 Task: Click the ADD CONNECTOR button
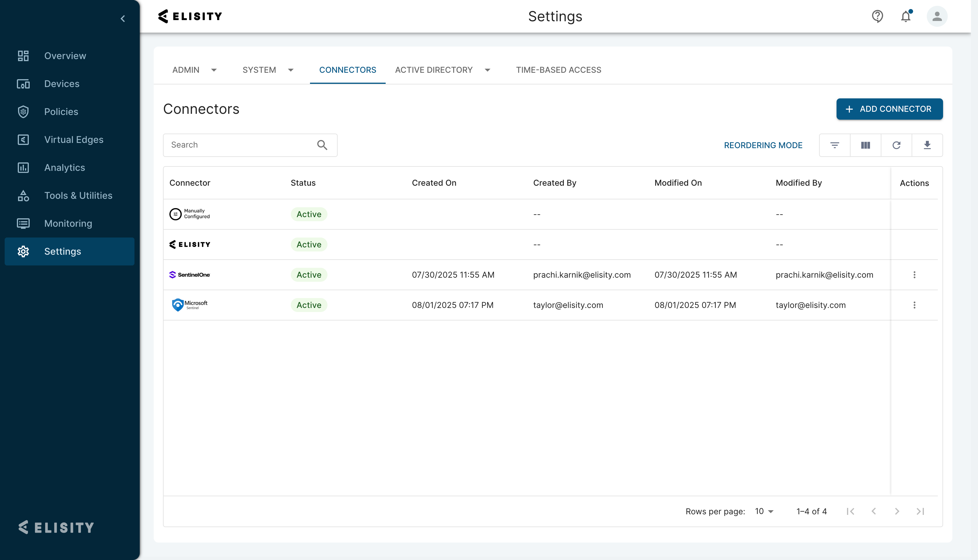(889, 109)
